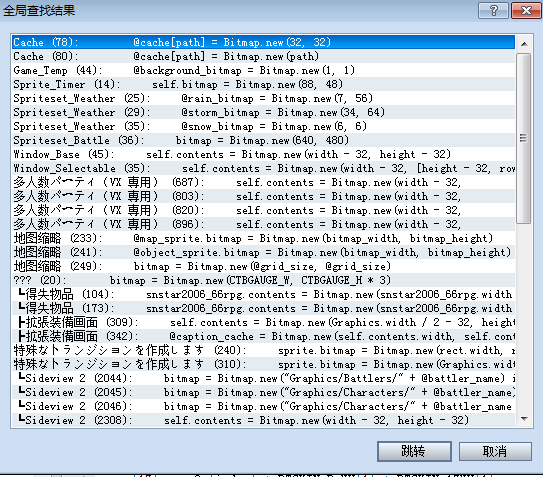Select the ??? (20) CTBGAUGE result
The height and width of the screenshot is (477, 543).
[x=263, y=280]
